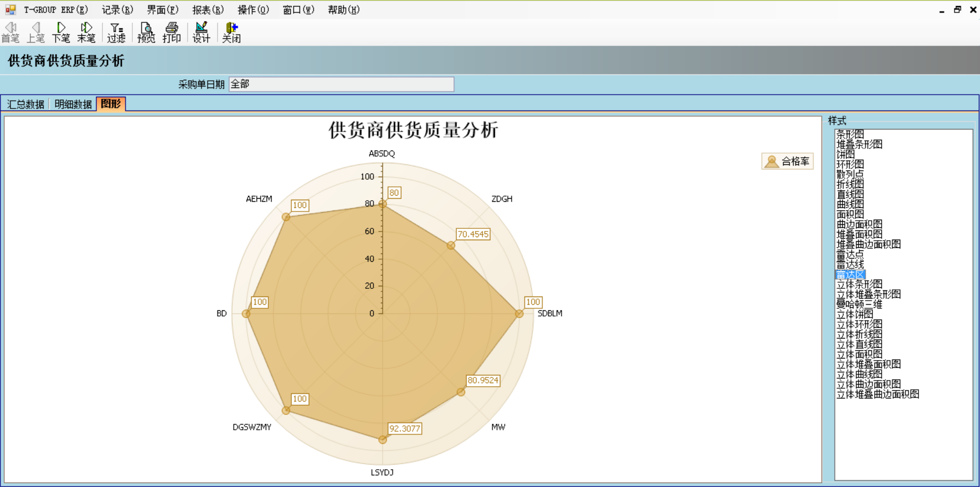The width and height of the screenshot is (980, 487).
Task: Pick 立体面积图 chart style
Action: [x=859, y=354]
